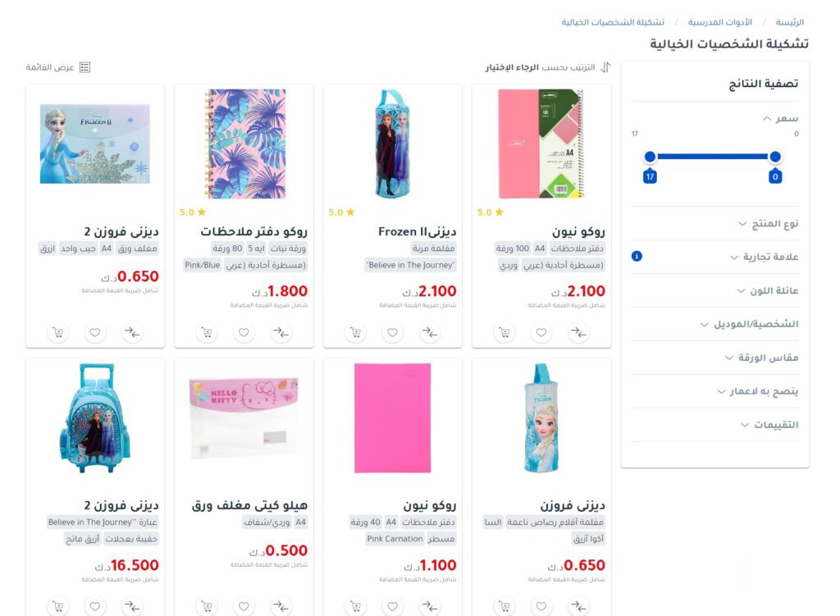Click compare icon on 16.500 Frozen trolley bag
Image resolution: width=840 pixels, height=616 pixels.
coord(132,606)
